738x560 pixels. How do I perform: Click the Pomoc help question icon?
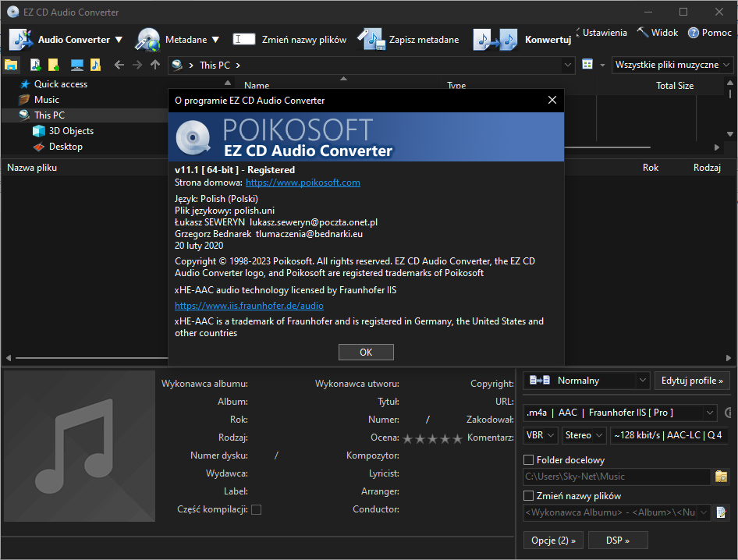point(693,33)
